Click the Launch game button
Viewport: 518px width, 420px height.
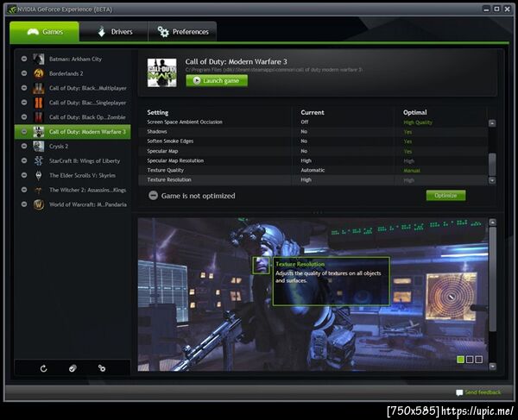point(217,80)
